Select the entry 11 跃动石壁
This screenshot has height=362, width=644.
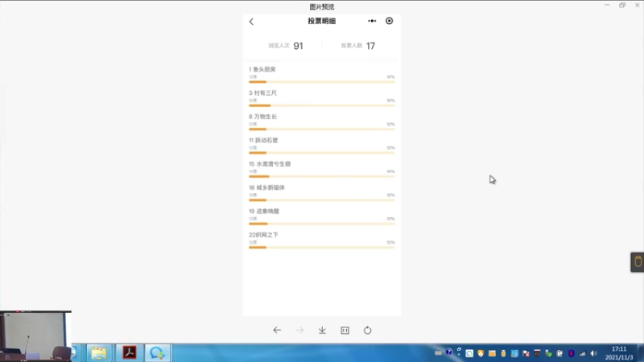click(263, 140)
